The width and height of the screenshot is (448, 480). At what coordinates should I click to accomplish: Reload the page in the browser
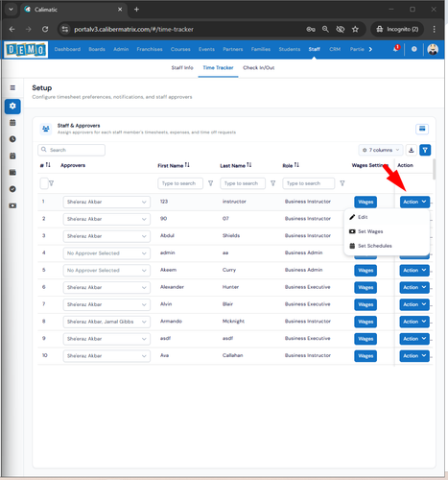coord(45,29)
